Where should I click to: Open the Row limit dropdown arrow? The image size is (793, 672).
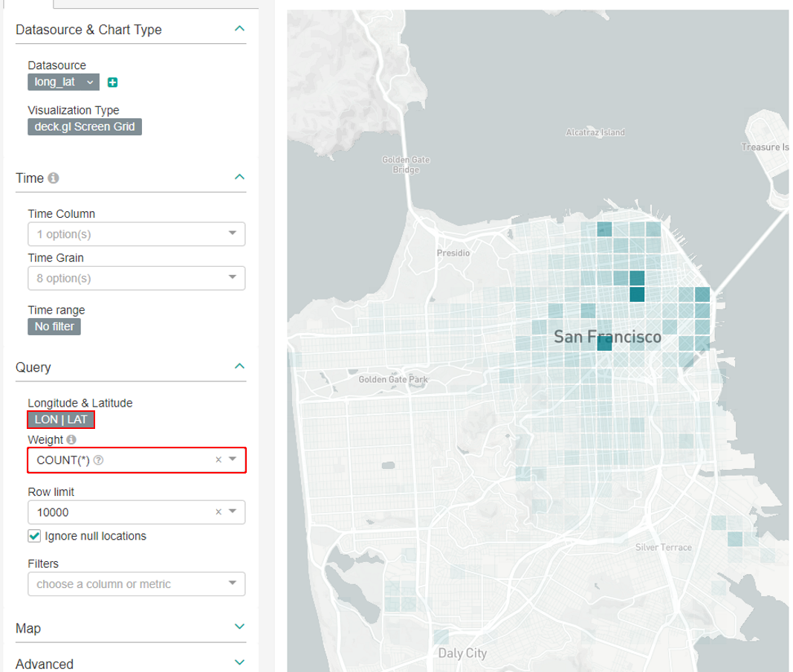coord(233,511)
